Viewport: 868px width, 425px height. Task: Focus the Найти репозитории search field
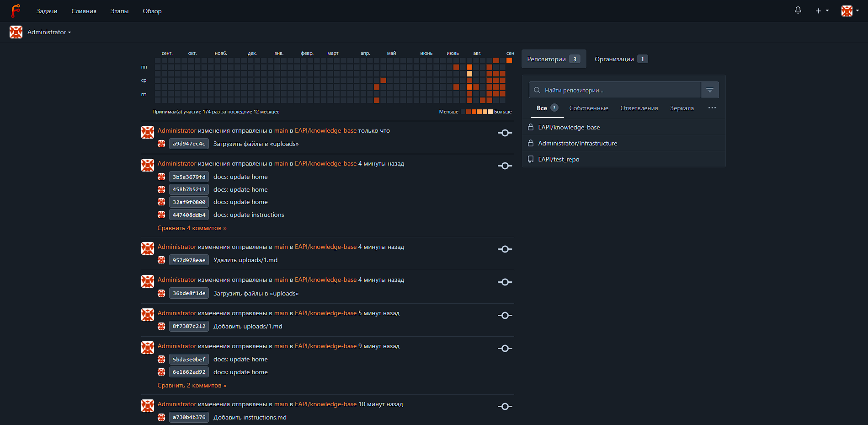pos(615,90)
